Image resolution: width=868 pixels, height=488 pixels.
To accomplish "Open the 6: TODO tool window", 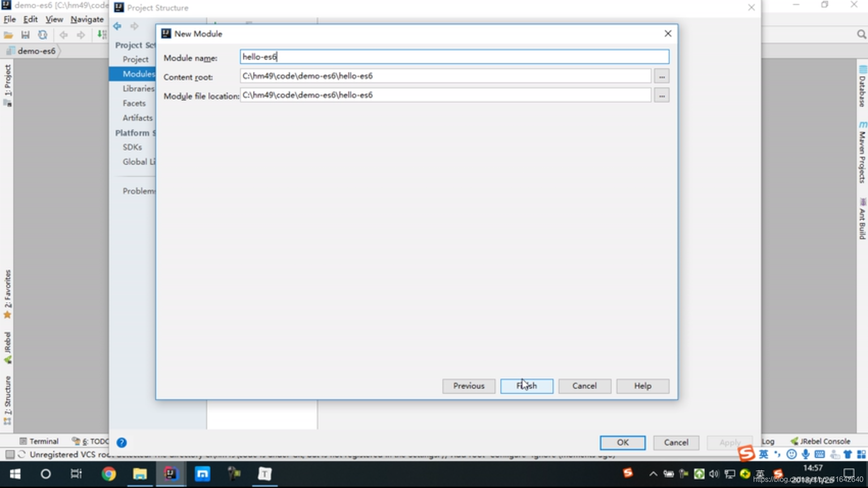I will (x=90, y=441).
